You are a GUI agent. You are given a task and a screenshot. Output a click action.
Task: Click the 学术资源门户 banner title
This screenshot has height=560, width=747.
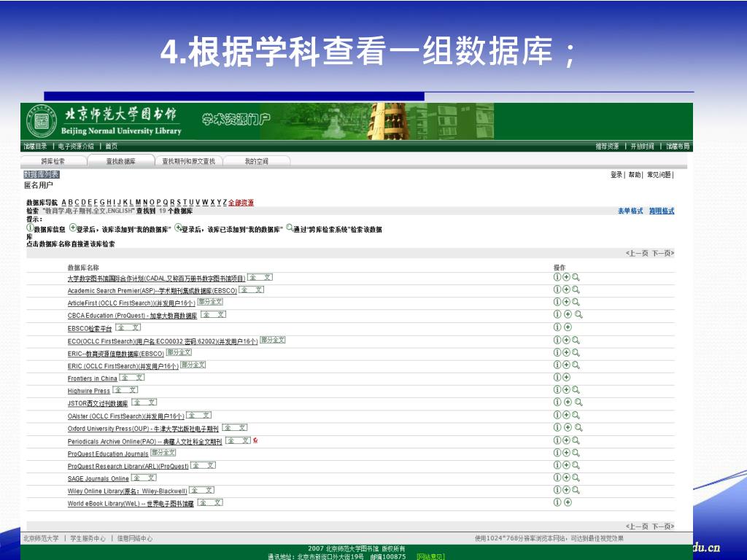click(236, 119)
